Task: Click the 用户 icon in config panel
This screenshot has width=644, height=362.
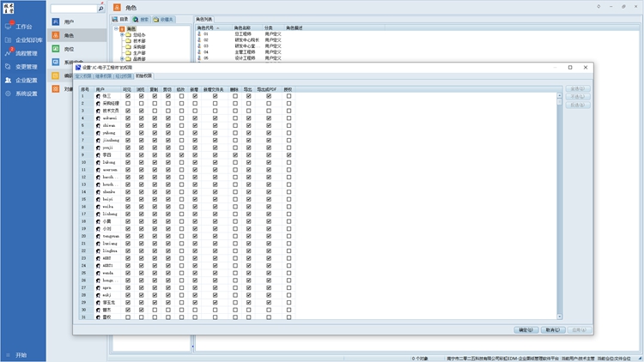Action: 56,21
